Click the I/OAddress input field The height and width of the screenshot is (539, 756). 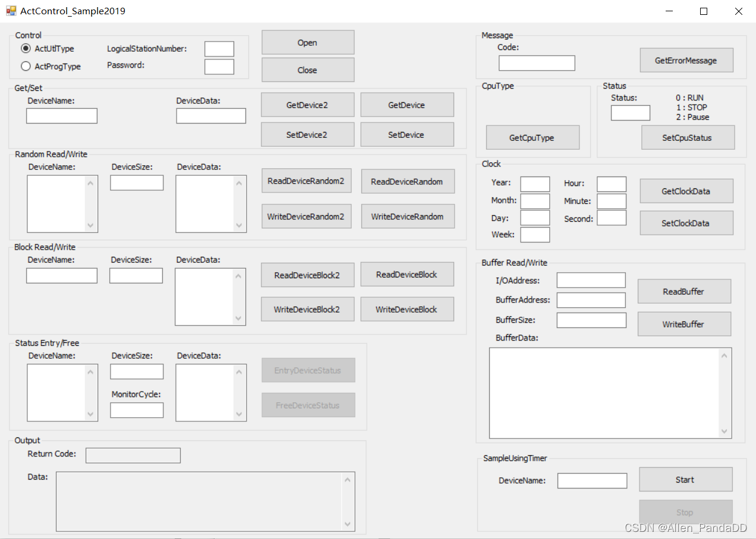(591, 280)
